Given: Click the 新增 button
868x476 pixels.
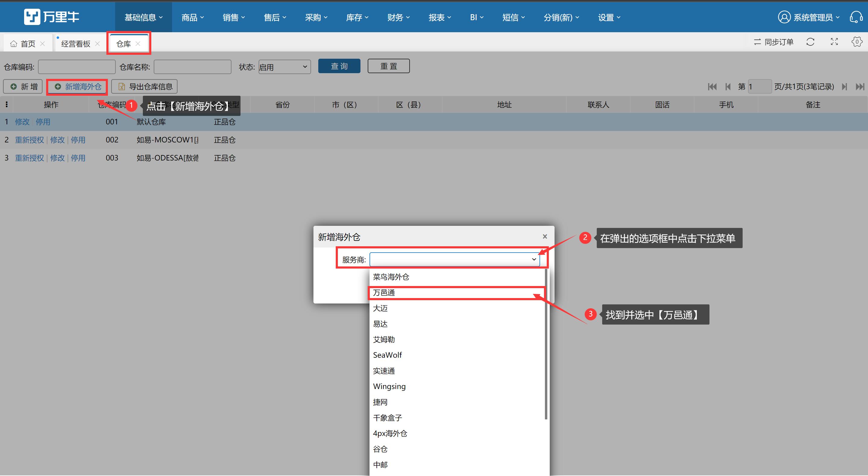Looking at the screenshot, I should 23,86.
